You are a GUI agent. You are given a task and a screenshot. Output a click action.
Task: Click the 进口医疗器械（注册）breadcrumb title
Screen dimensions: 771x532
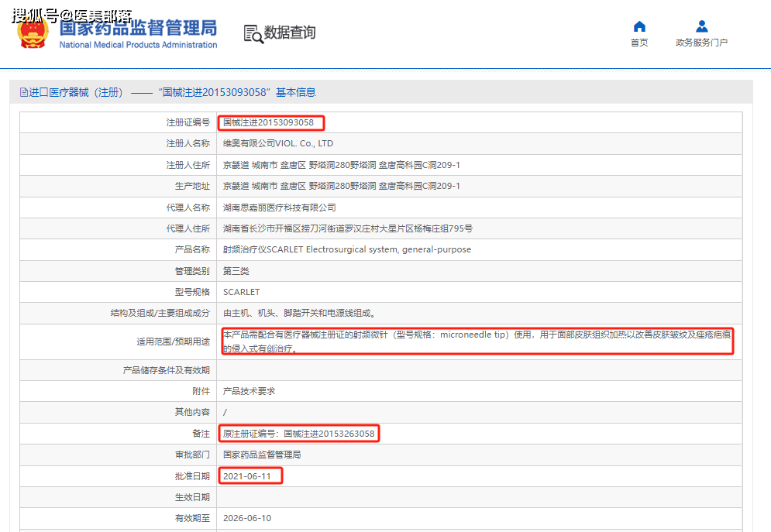click(76, 92)
